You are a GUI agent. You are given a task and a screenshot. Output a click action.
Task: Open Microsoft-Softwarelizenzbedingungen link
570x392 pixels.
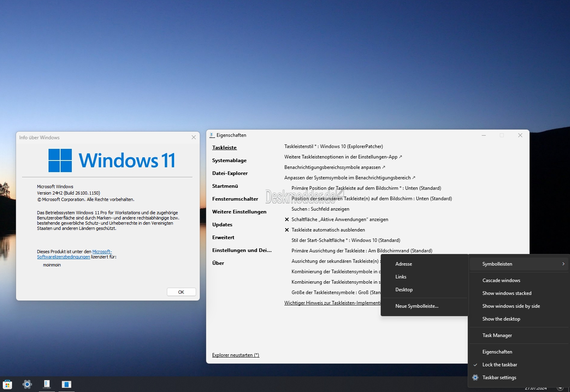[75, 254]
